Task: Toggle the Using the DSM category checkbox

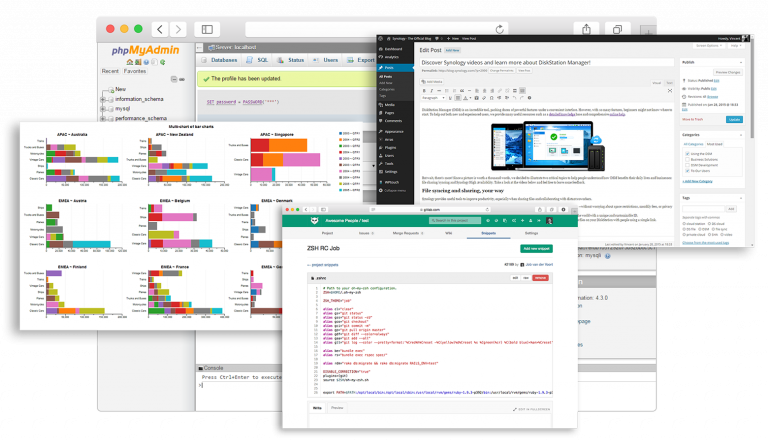Action: click(687, 154)
